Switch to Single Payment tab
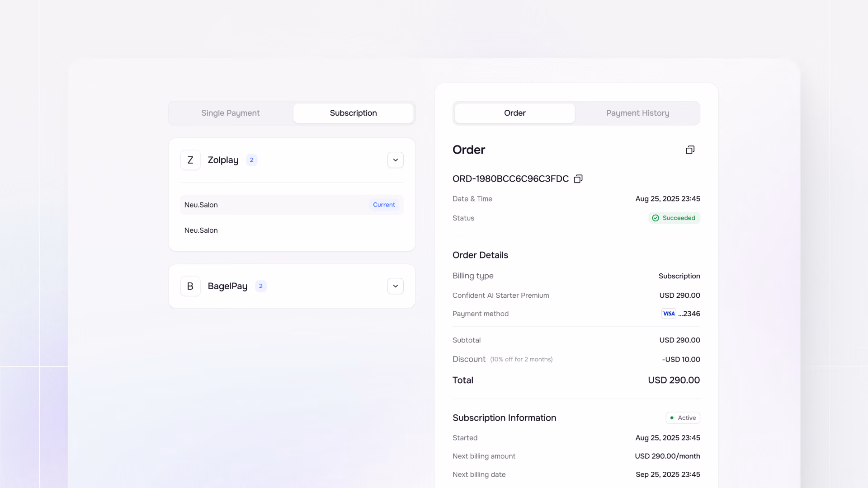Image resolution: width=868 pixels, height=488 pixels. [x=231, y=113]
